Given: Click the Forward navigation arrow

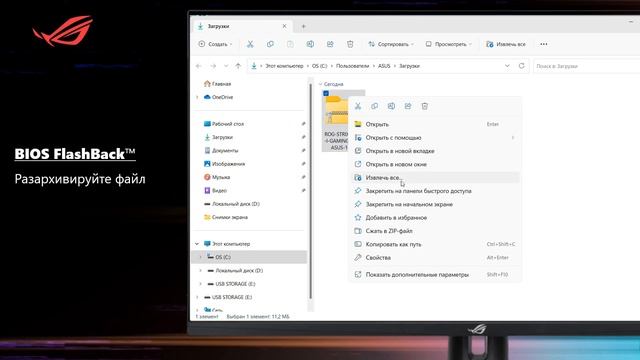Looking at the screenshot, I should click(213, 66).
